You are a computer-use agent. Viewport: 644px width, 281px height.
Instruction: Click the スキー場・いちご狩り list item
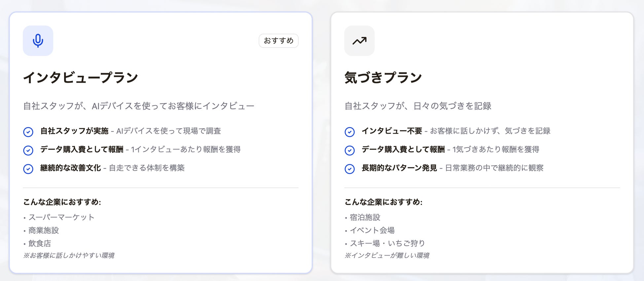387,244
